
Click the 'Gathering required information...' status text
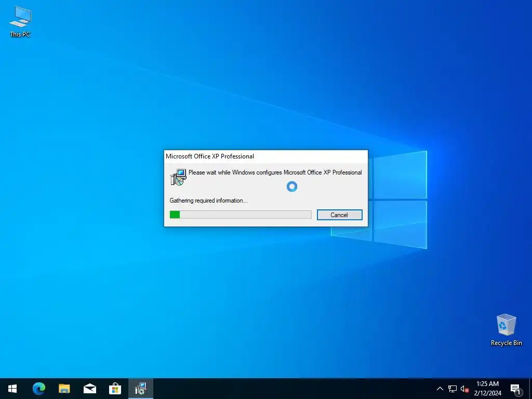208,201
